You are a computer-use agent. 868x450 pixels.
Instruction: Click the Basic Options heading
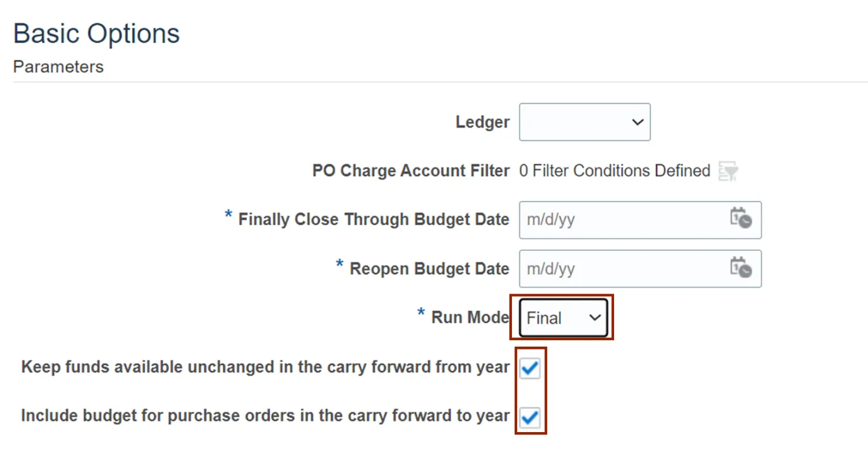[96, 34]
